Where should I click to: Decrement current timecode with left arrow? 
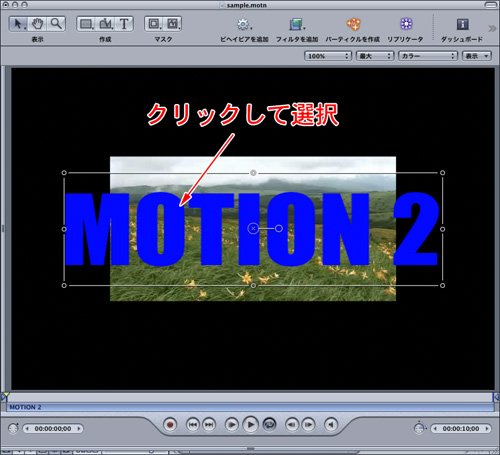pyautogui.click(x=27, y=429)
